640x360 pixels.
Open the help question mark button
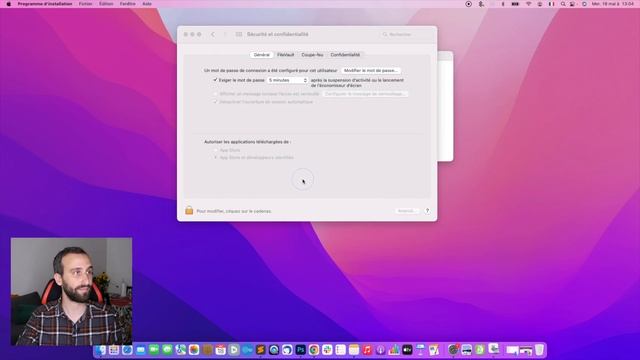pyautogui.click(x=427, y=211)
